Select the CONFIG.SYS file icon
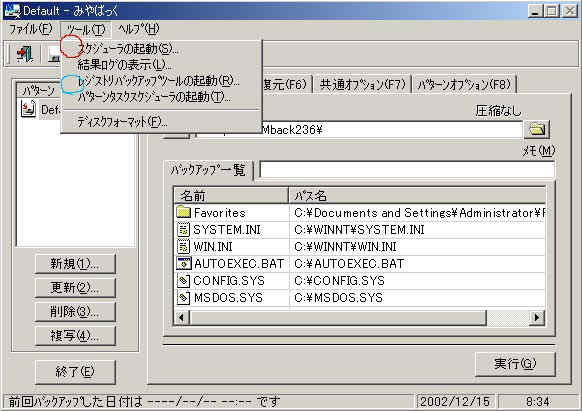Image resolution: width=582 pixels, height=411 pixels. point(183,280)
